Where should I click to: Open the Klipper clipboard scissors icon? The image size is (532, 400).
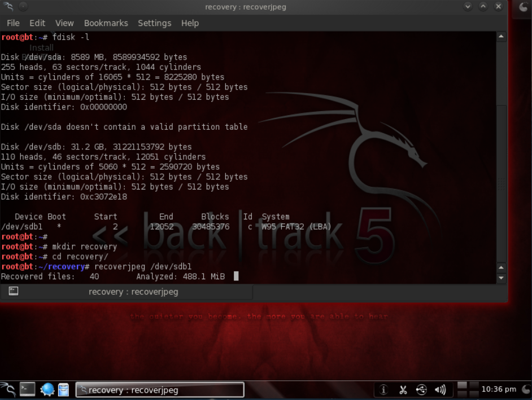403,390
